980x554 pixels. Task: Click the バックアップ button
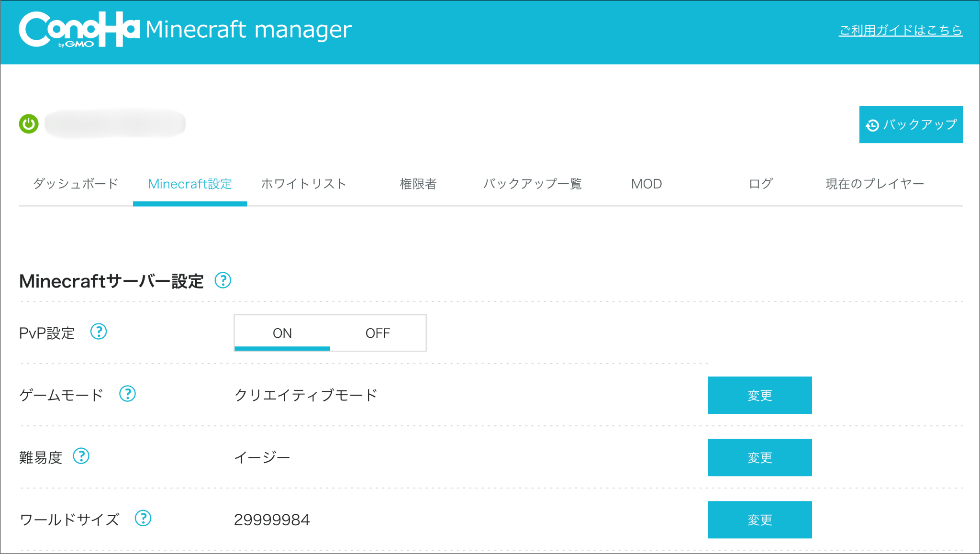911,124
